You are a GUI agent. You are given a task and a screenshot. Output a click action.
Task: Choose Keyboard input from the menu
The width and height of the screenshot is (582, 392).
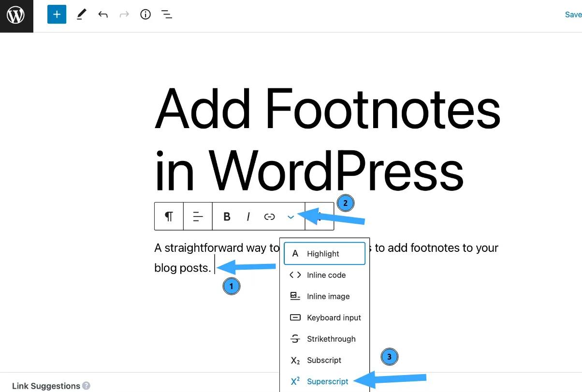pyautogui.click(x=324, y=318)
